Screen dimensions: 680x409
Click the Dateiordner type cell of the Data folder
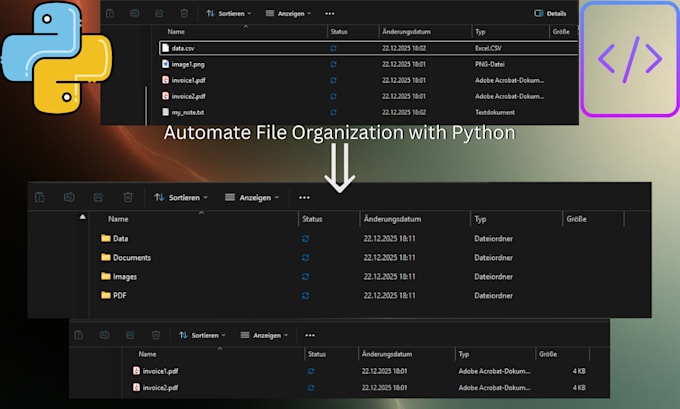pyautogui.click(x=494, y=239)
